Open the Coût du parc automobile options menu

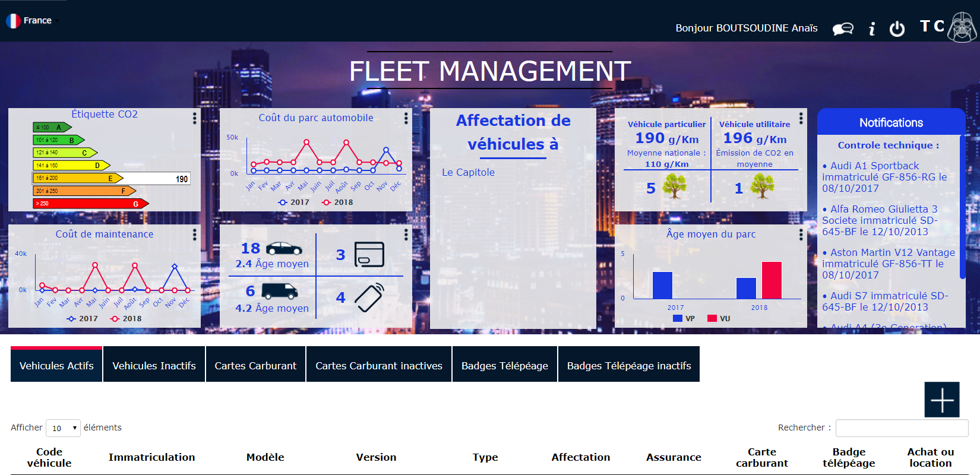(406, 118)
